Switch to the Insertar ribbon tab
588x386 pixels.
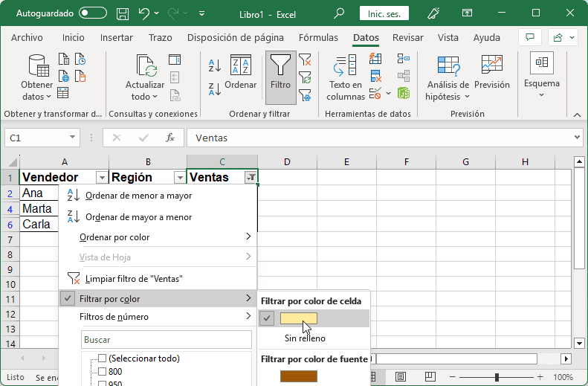[x=117, y=38]
